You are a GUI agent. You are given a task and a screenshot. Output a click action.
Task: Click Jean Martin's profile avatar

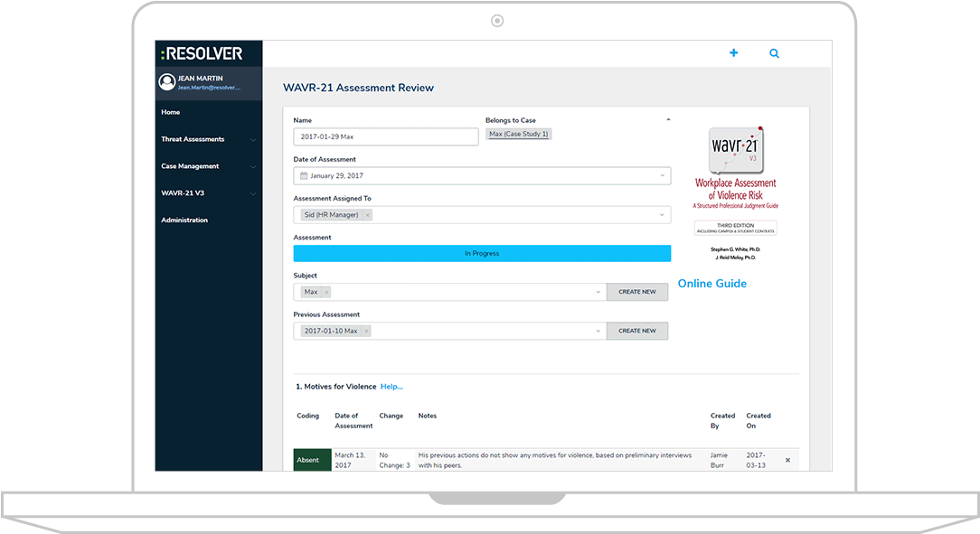tap(166, 82)
